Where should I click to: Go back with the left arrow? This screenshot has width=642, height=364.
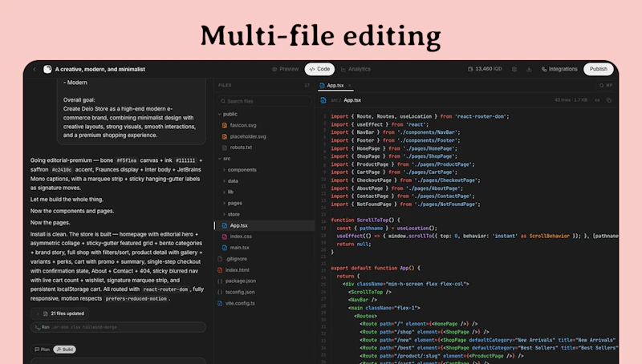point(35,69)
